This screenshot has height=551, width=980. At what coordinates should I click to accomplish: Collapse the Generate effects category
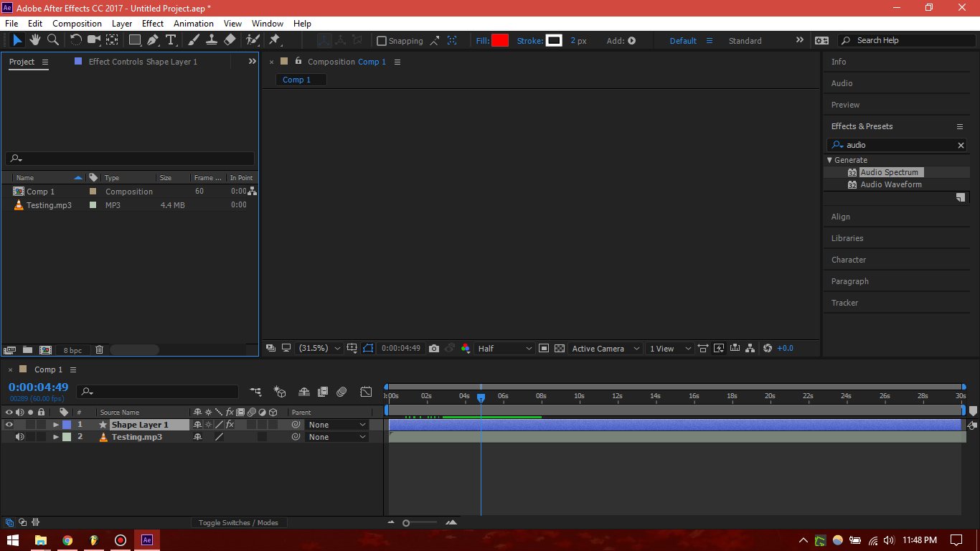point(830,160)
